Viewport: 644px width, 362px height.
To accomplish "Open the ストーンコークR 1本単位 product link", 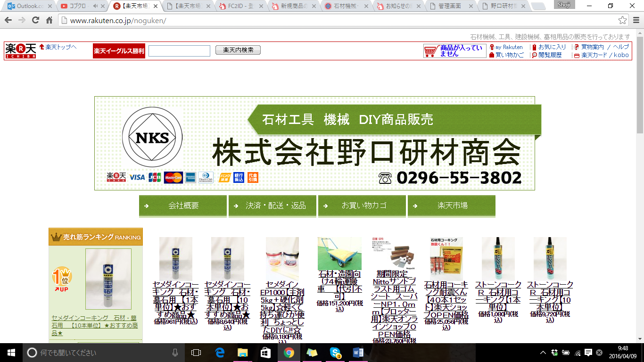I will tap(498, 296).
